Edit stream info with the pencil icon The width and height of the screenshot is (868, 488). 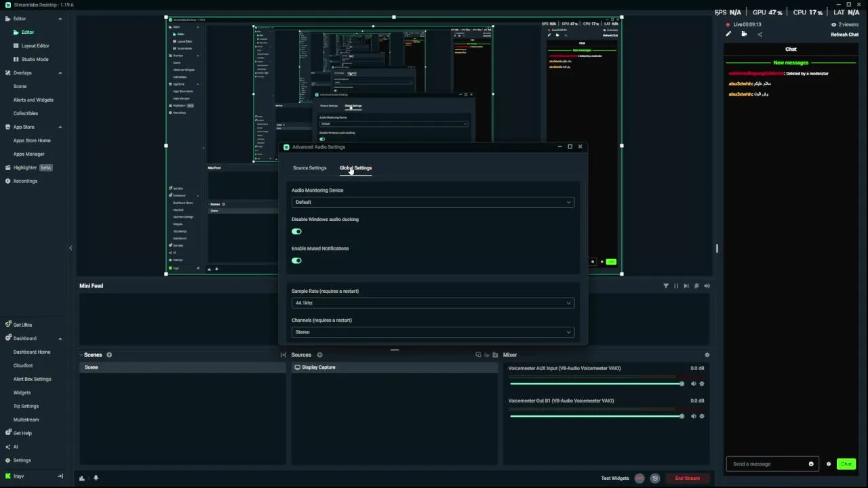728,34
